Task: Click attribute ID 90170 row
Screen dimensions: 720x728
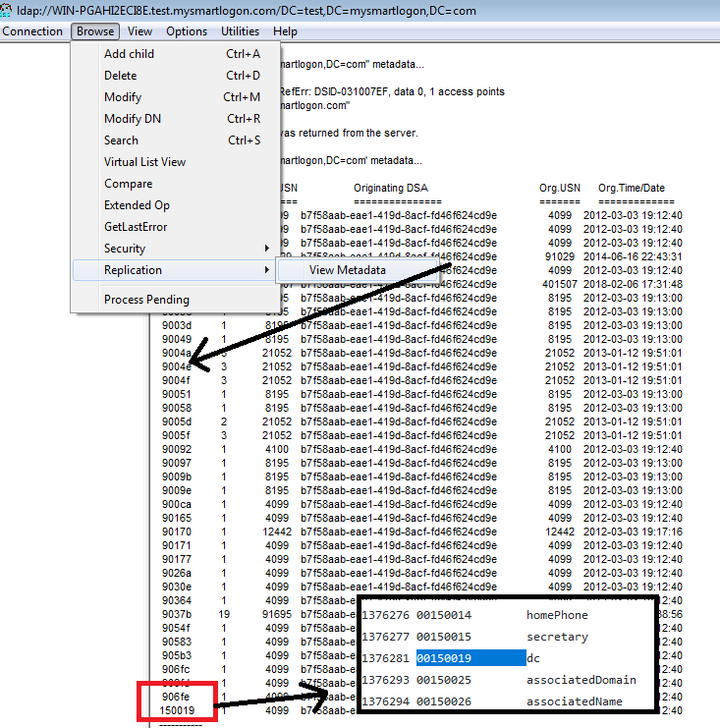Action: pyautogui.click(x=177, y=532)
